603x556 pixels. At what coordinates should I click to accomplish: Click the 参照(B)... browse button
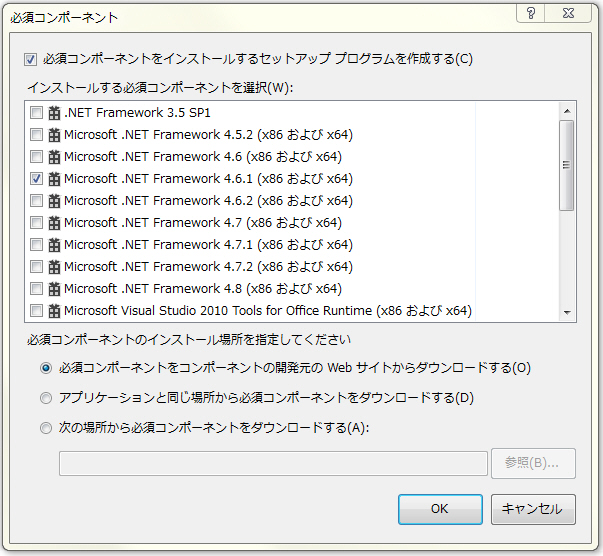533,463
